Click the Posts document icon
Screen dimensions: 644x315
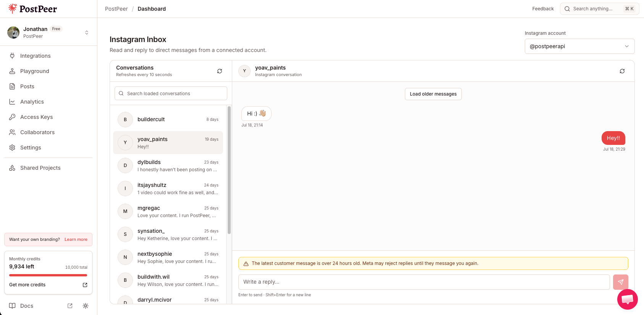12,86
